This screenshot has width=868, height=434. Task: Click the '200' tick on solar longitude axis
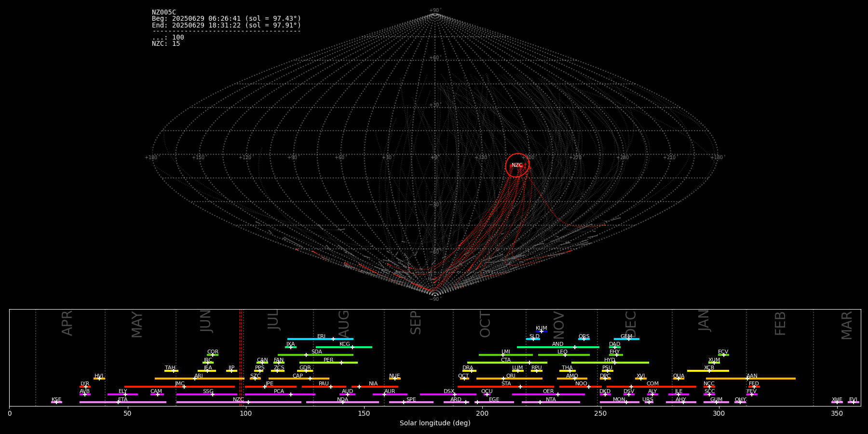click(x=482, y=413)
